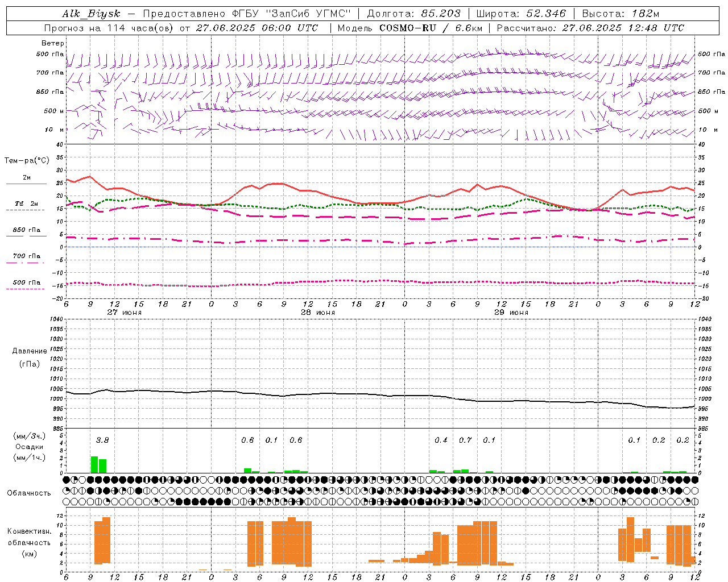
Task: Click the station name Alk_Biysk
Action: pyautogui.click(x=91, y=14)
